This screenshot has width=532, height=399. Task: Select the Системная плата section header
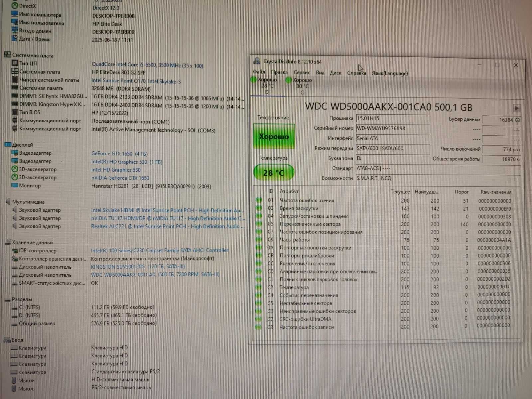tap(33, 55)
